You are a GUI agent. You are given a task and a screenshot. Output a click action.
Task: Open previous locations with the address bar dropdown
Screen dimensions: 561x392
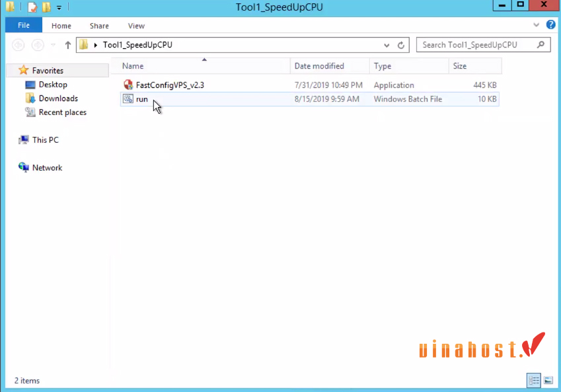click(386, 44)
